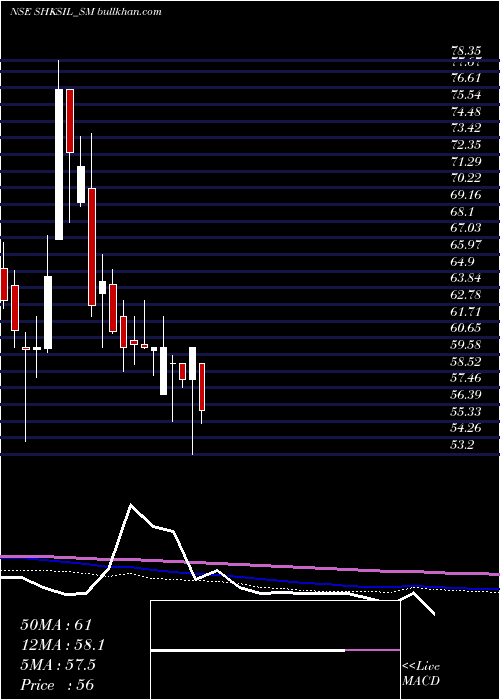Click the last red candlestick on chart
This screenshot has height=700, width=500.
point(202,387)
